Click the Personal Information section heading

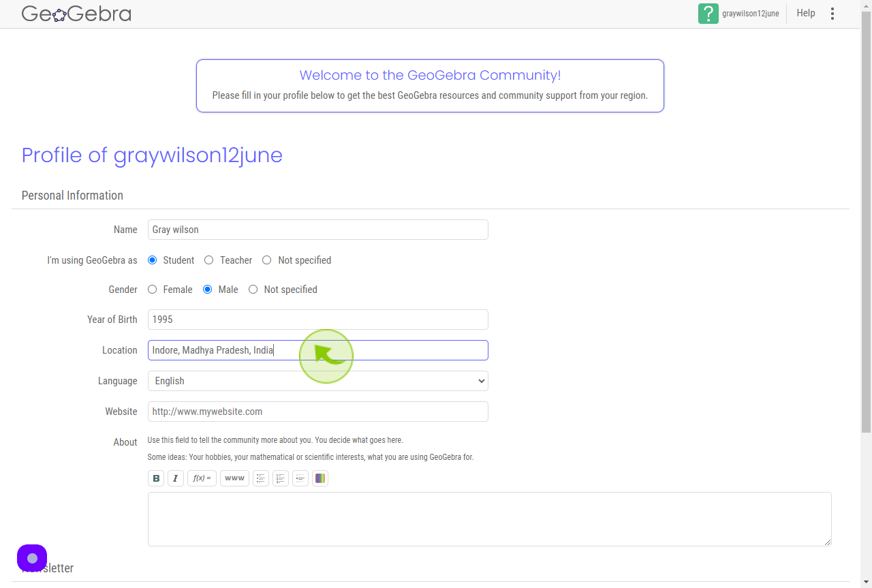pyautogui.click(x=72, y=196)
